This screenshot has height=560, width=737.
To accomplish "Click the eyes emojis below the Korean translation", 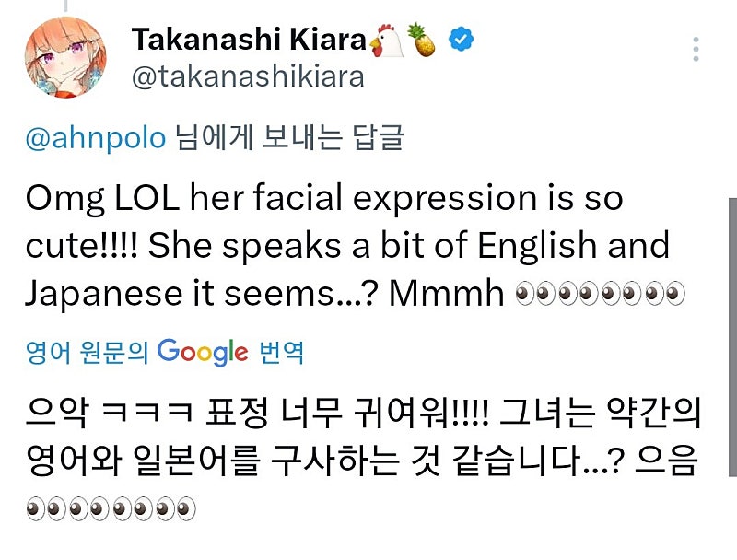I will click(111, 507).
